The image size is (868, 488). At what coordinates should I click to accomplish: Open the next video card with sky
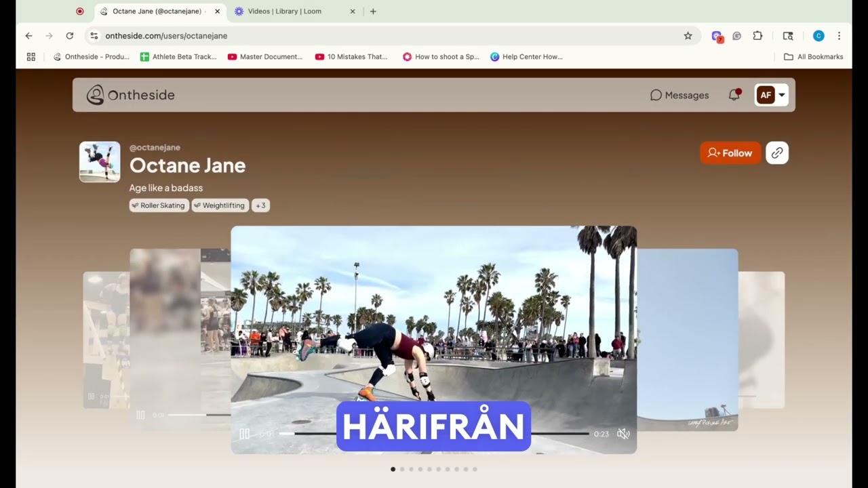tap(688, 339)
